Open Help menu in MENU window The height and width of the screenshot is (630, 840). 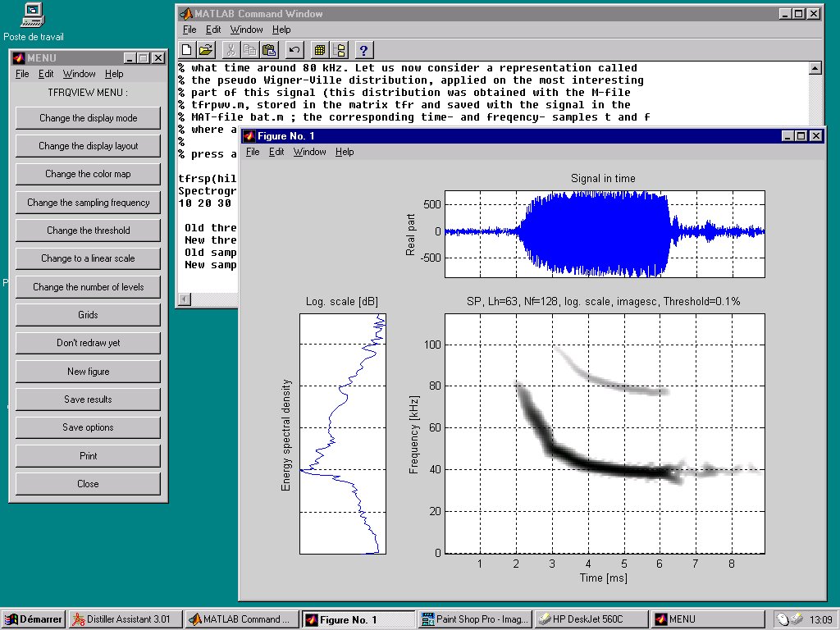[x=114, y=73]
